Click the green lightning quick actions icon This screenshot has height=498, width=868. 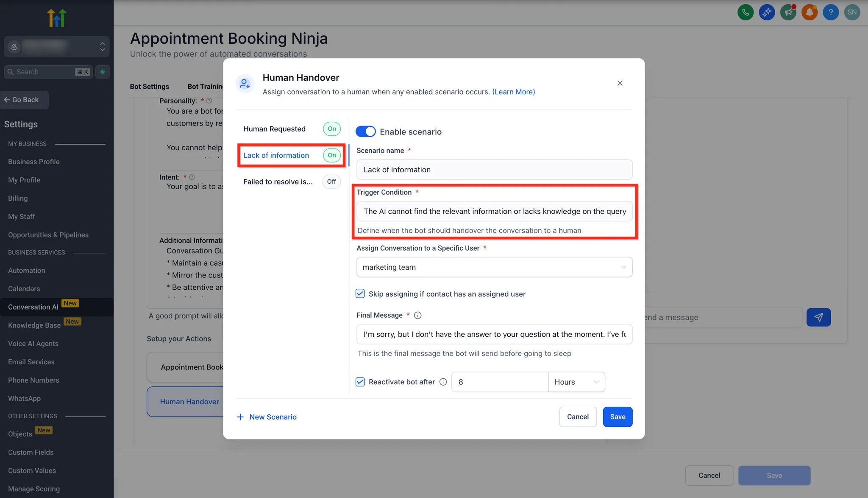point(103,72)
